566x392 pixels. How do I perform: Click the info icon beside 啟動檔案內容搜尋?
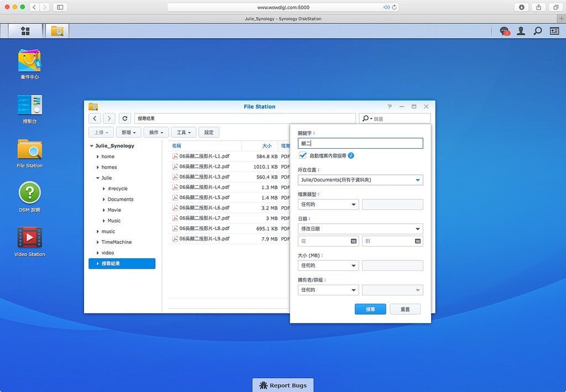pos(351,156)
